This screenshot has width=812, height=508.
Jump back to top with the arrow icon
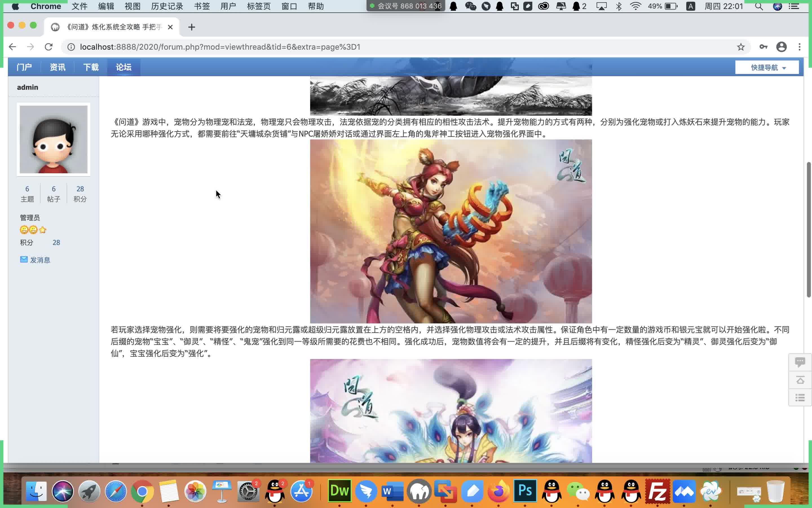pyautogui.click(x=800, y=380)
